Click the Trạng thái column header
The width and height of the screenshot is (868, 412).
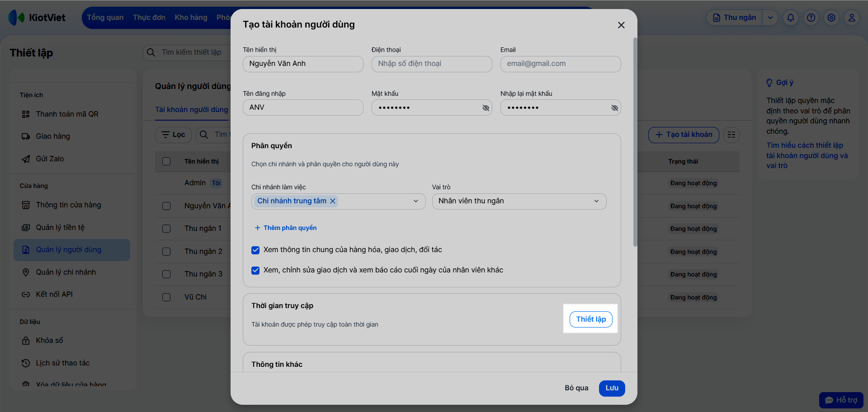(x=683, y=161)
